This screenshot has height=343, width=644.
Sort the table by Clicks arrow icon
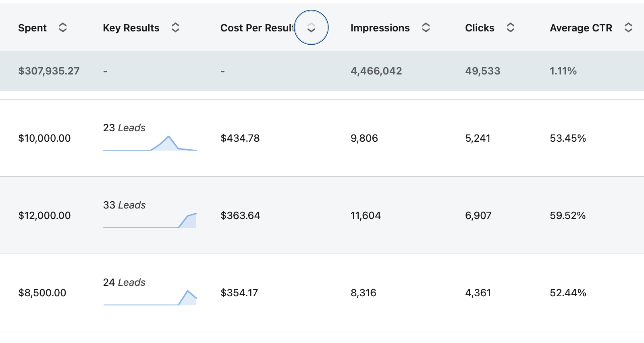511,28
